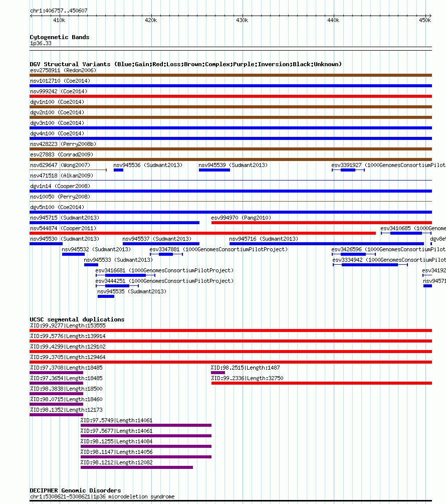This screenshot has width=446, height=504.
Task: Open esv3334942 variant label
Action: [389, 260]
